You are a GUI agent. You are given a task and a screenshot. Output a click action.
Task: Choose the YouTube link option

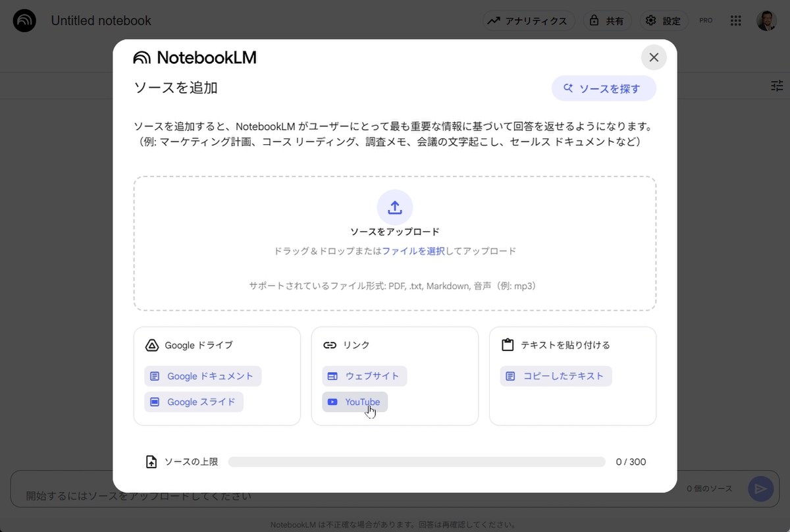coord(355,402)
